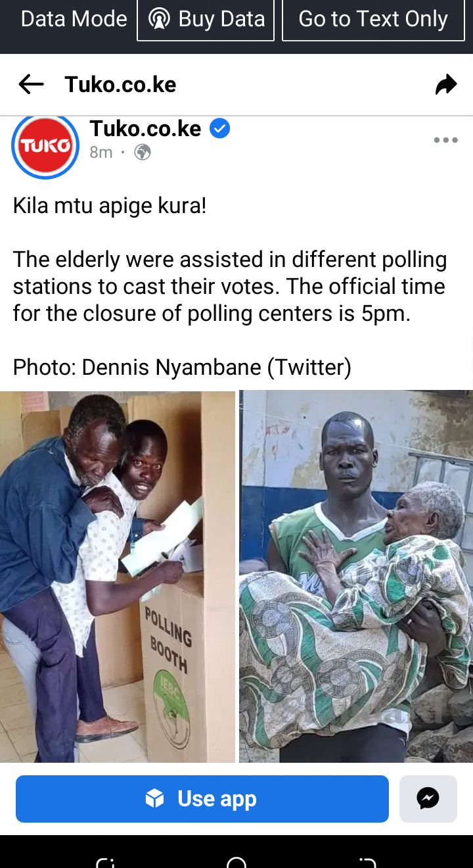Image resolution: width=473 pixels, height=868 pixels.
Task: Tap the blue verified badge
Action: tap(219, 129)
